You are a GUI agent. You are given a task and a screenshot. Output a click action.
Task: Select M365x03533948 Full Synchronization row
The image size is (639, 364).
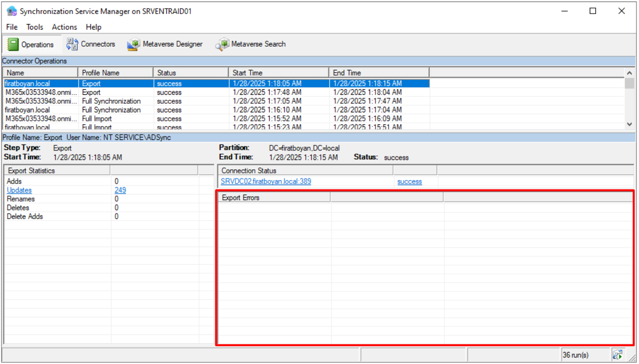tap(216, 101)
